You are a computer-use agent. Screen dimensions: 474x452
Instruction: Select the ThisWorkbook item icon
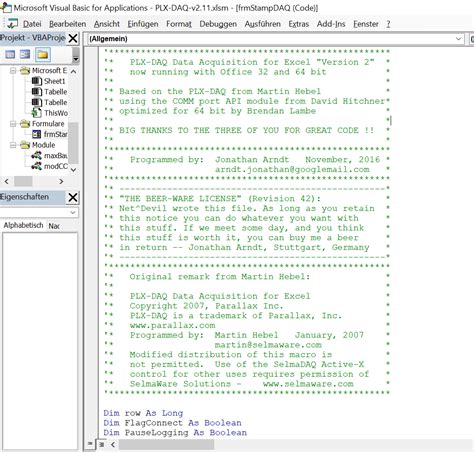point(36,113)
